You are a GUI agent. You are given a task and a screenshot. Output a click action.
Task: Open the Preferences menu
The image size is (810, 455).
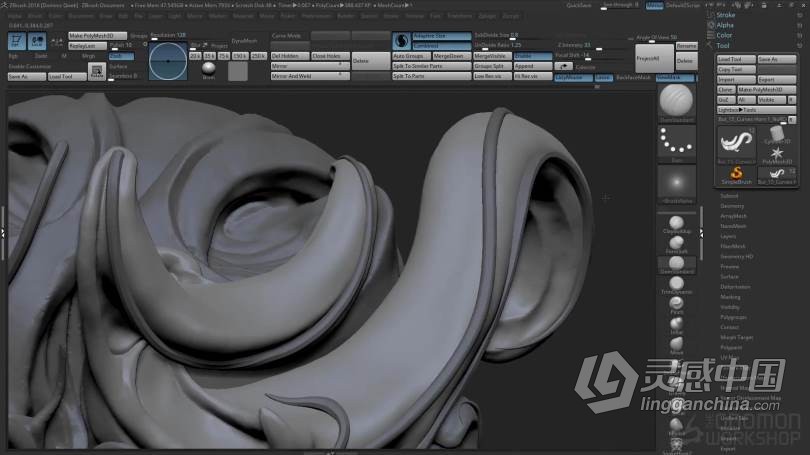316,16
